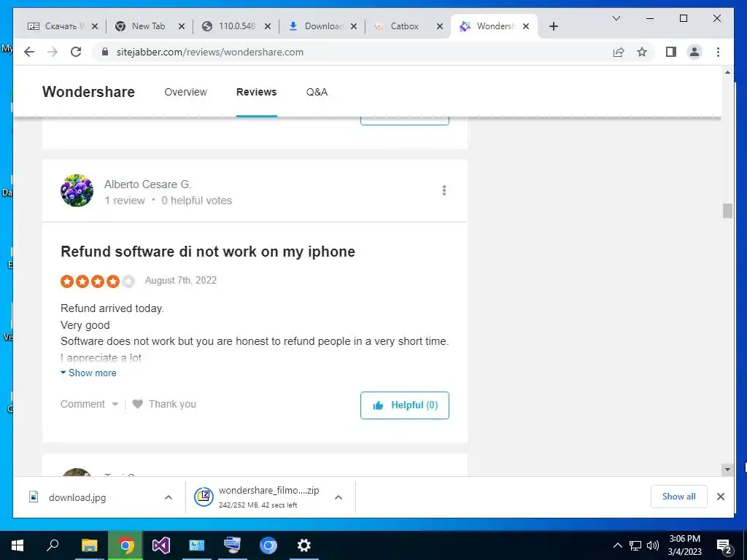Open review options three-dot menu
This screenshot has width=747, height=560.
[444, 190]
